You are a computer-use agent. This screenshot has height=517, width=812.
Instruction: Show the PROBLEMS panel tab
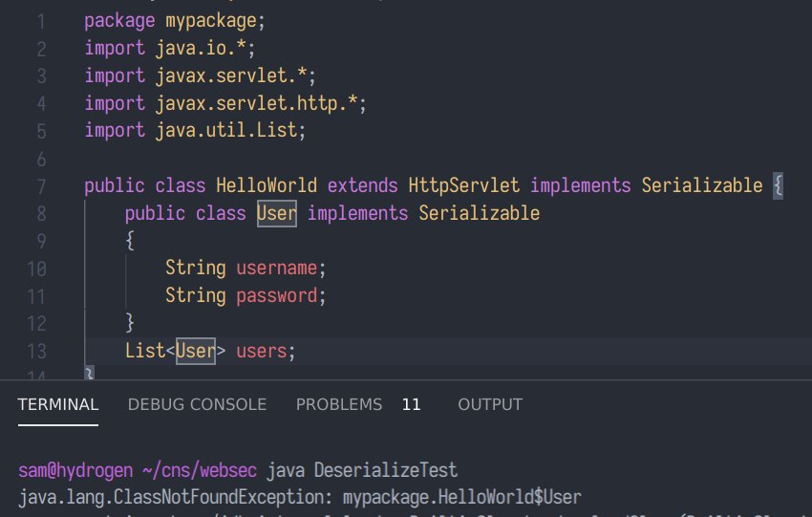pos(338,404)
